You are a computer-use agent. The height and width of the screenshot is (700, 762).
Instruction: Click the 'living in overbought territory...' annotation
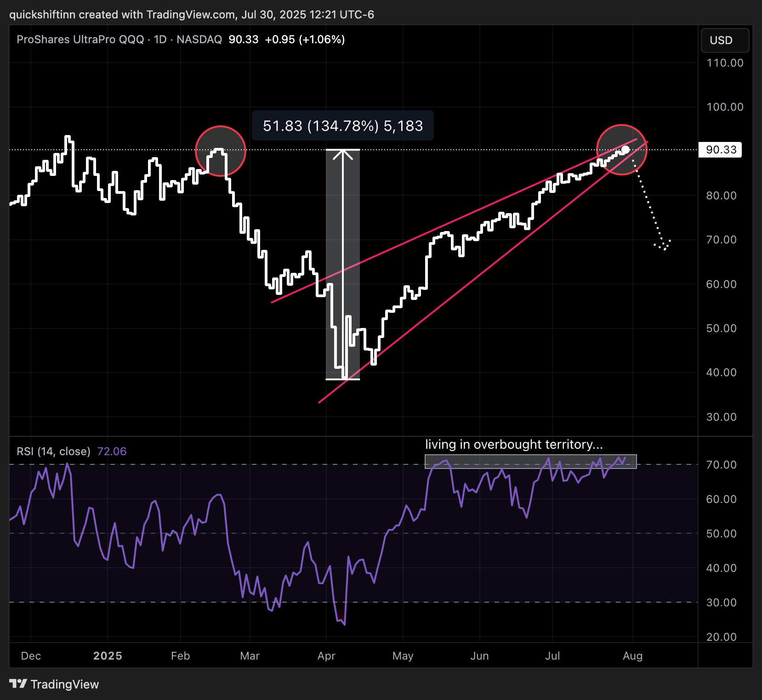pyautogui.click(x=514, y=445)
